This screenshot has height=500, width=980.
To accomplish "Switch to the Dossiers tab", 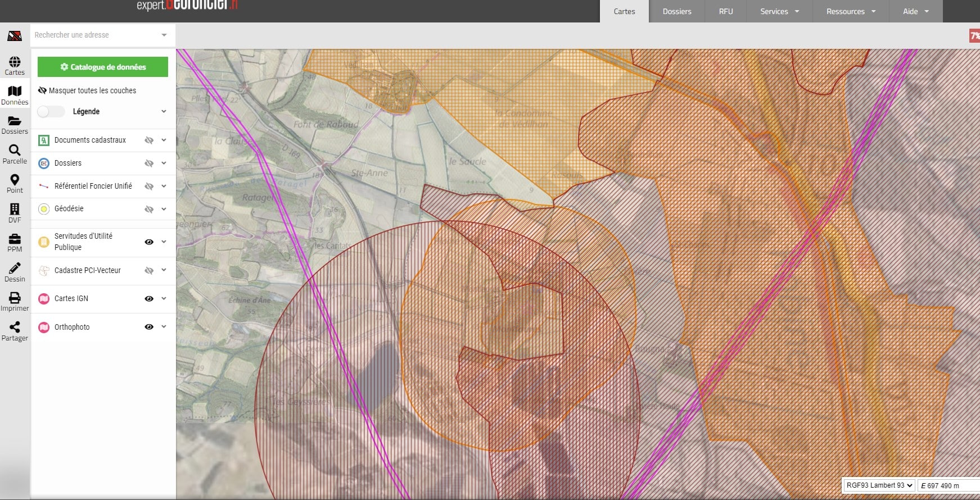I will click(x=676, y=11).
